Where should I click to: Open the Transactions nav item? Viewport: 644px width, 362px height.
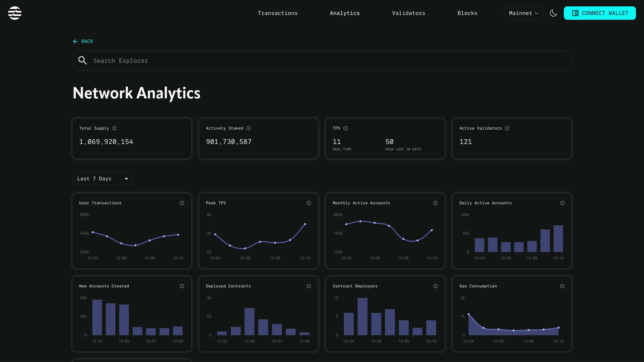[278, 13]
